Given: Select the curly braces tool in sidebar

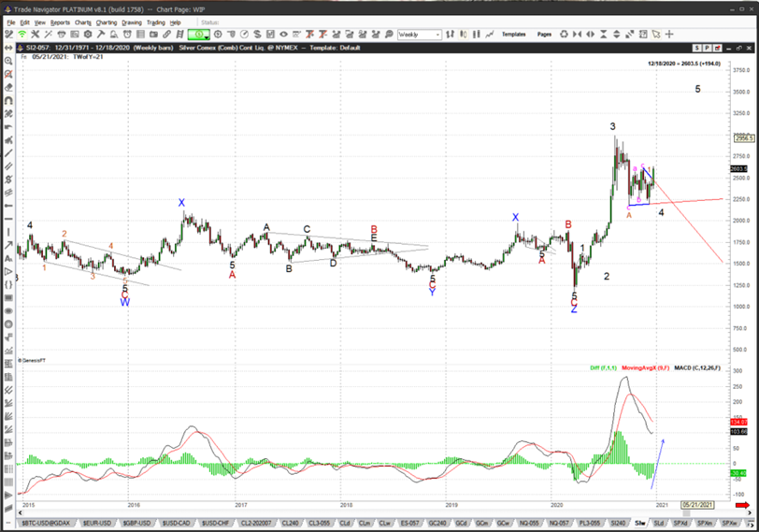Looking at the screenshot, I should click(x=8, y=284).
